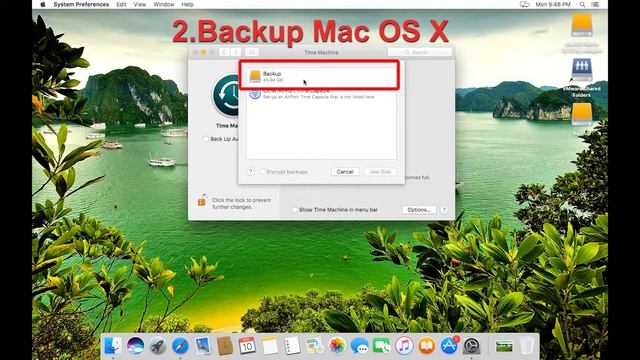640x360 pixels.
Task: Open Finder from the Dock
Action: 113,346
